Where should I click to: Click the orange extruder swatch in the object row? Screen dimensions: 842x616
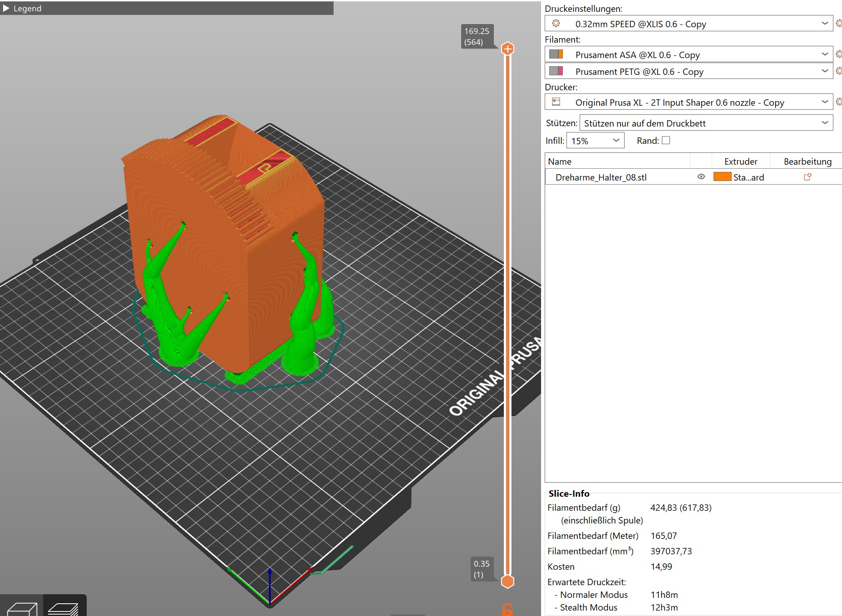pos(722,177)
